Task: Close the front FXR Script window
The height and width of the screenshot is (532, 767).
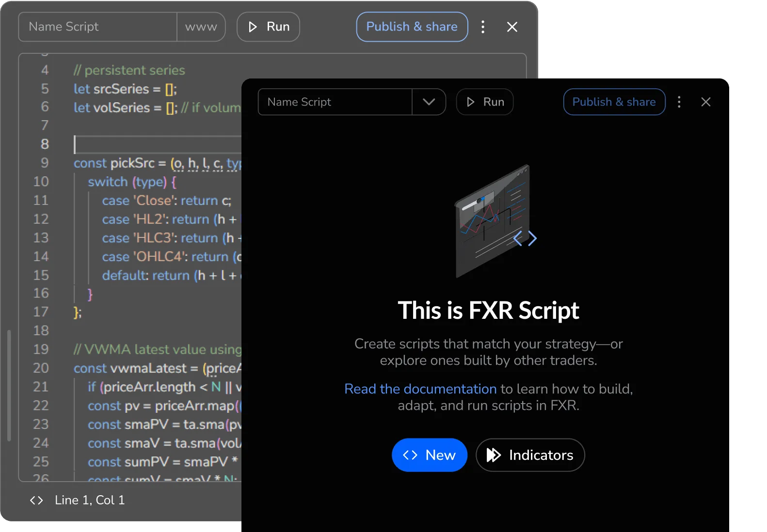Action: 705,102
